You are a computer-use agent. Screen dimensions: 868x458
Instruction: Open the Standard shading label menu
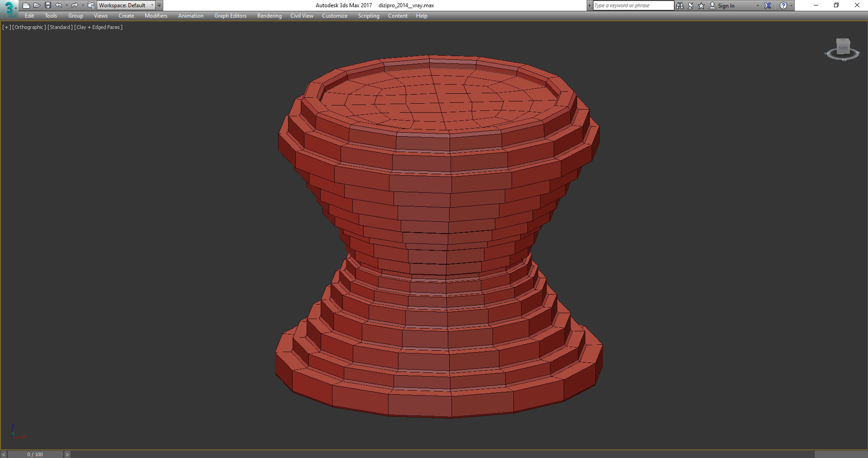coord(60,27)
